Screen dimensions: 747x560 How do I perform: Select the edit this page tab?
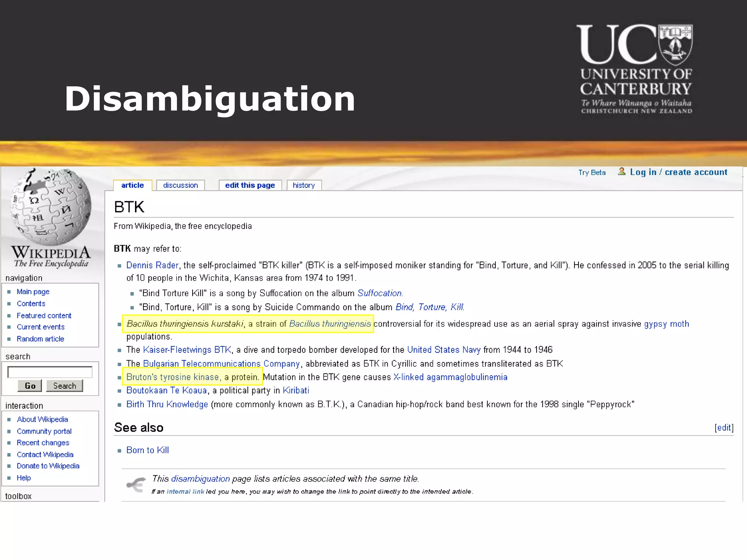[250, 185]
